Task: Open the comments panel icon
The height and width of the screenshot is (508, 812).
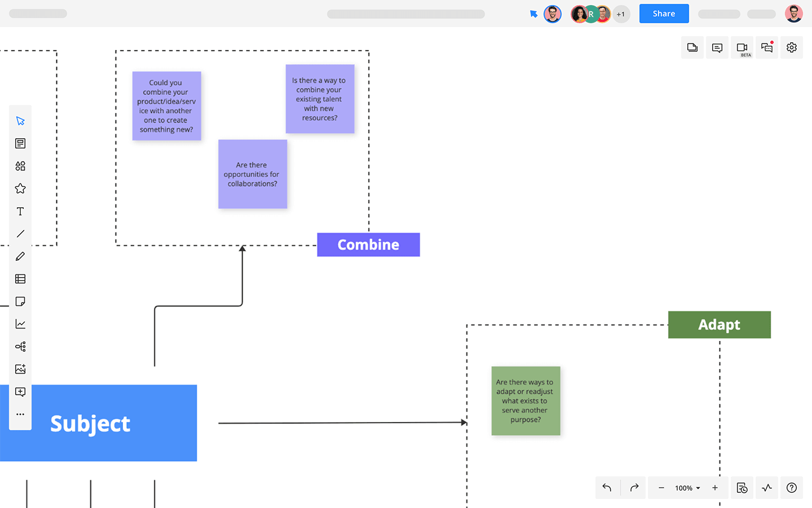Action: coord(717,48)
